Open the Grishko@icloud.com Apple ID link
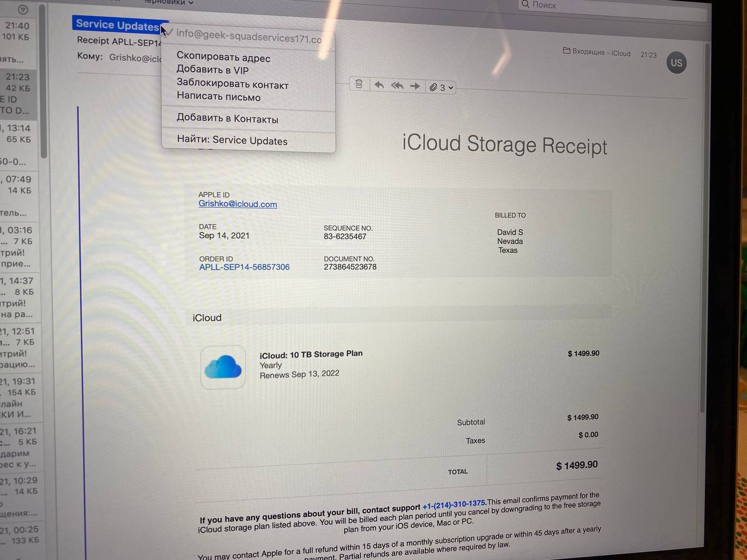This screenshot has width=747, height=560. tap(238, 204)
